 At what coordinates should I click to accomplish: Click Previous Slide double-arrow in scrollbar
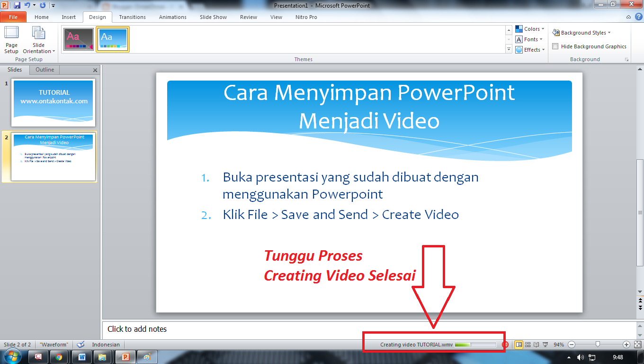pos(640,300)
